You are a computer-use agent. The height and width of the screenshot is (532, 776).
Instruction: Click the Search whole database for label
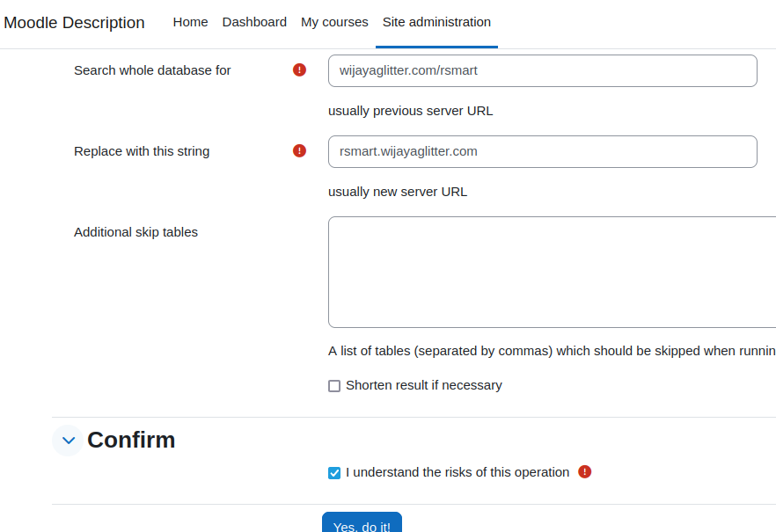[152, 70]
